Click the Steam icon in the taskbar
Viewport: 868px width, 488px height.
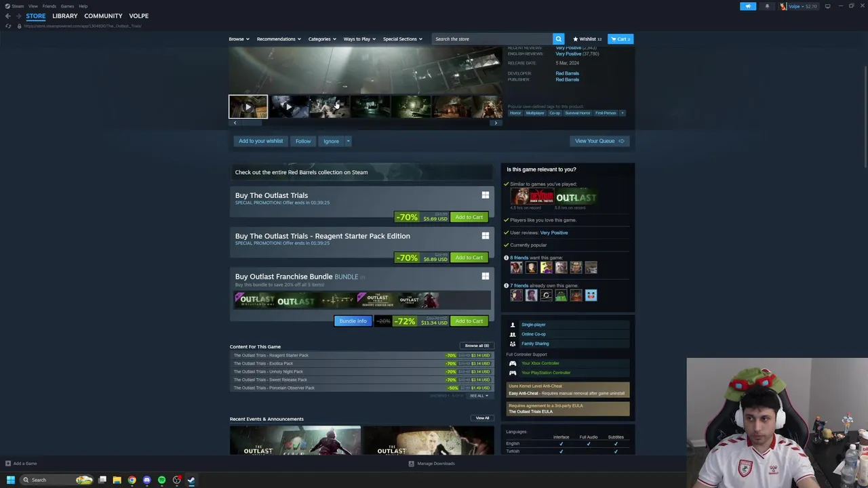pos(191,480)
